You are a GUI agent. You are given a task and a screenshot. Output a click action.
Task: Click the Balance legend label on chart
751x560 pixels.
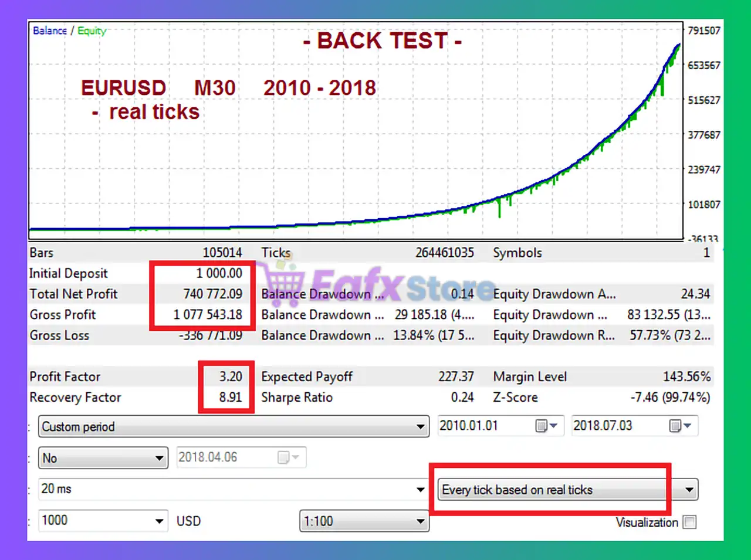tap(50, 30)
